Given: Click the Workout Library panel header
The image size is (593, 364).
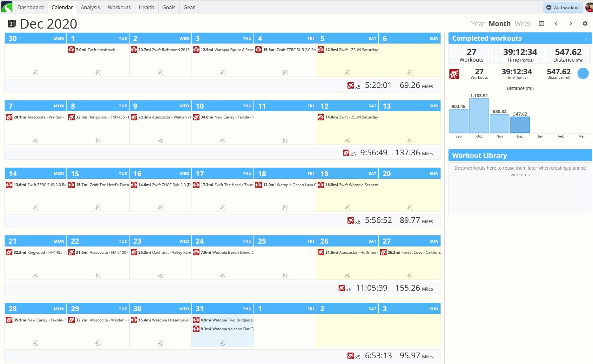Looking at the screenshot, I should pyautogui.click(x=520, y=155).
